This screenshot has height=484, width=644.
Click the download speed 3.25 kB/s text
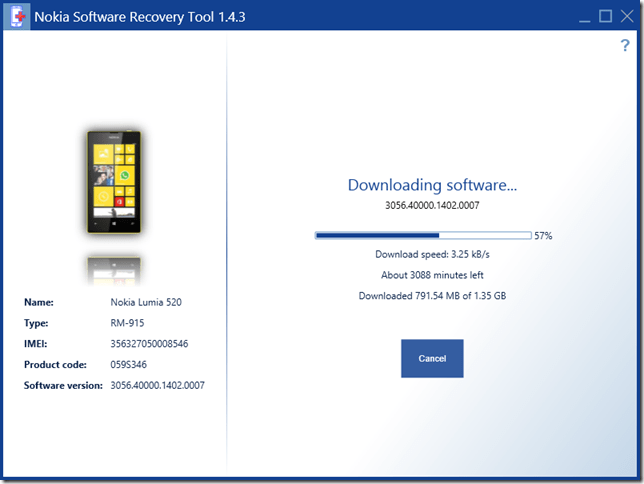coord(432,255)
